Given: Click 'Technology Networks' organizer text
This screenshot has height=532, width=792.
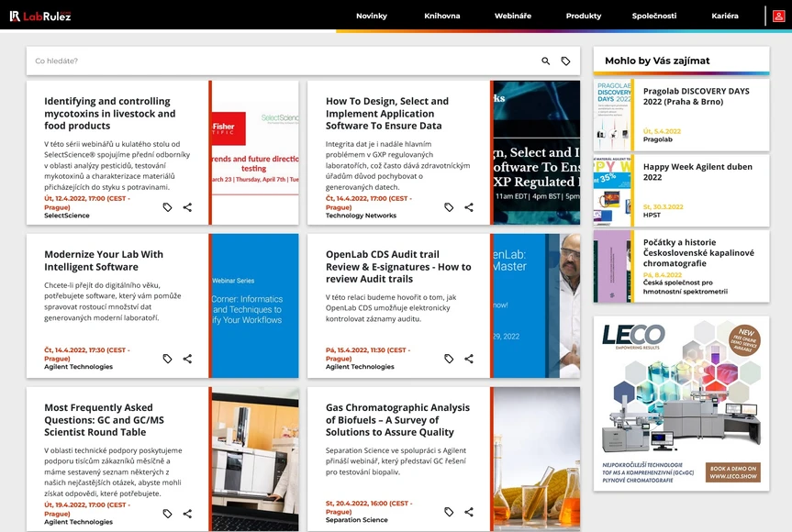Looking at the screenshot, I should pyautogui.click(x=361, y=216).
